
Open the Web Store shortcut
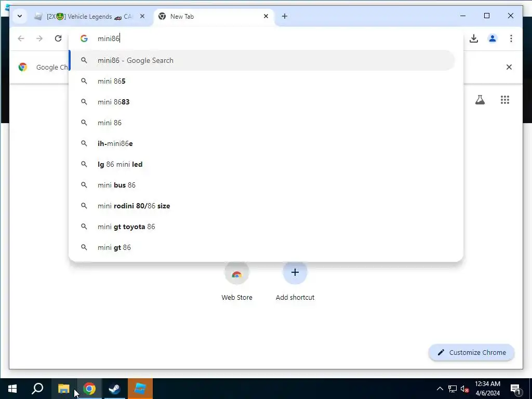tap(237, 282)
